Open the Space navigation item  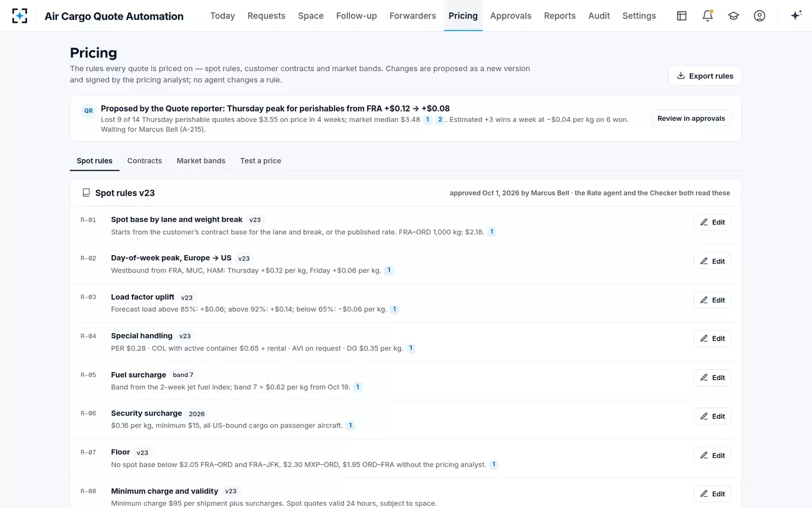click(x=311, y=16)
